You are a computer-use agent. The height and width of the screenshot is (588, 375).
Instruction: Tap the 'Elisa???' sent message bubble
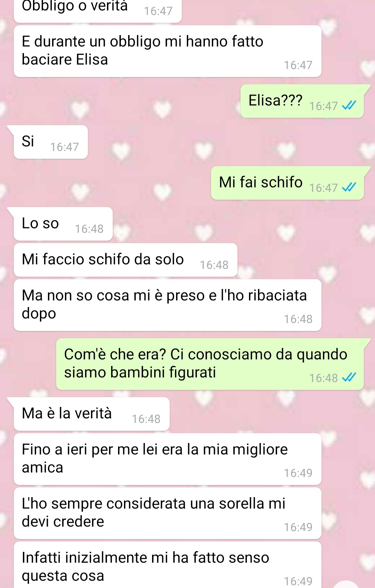tap(302, 101)
